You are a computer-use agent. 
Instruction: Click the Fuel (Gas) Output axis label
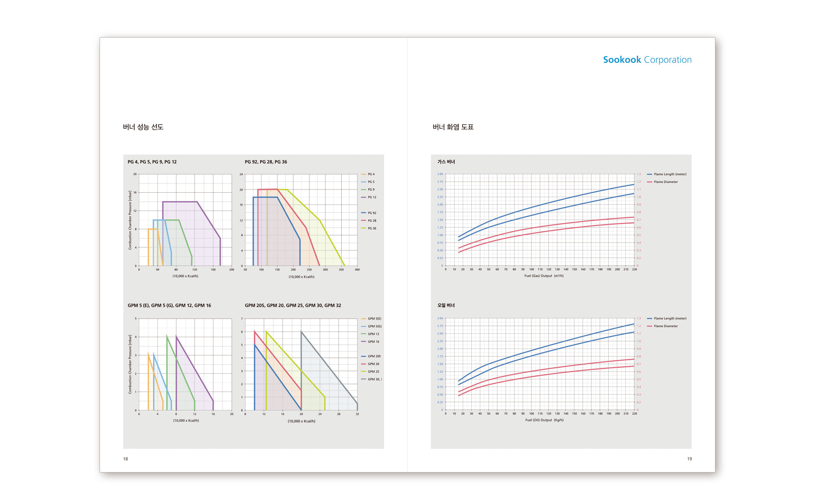(x=544, y=276)
